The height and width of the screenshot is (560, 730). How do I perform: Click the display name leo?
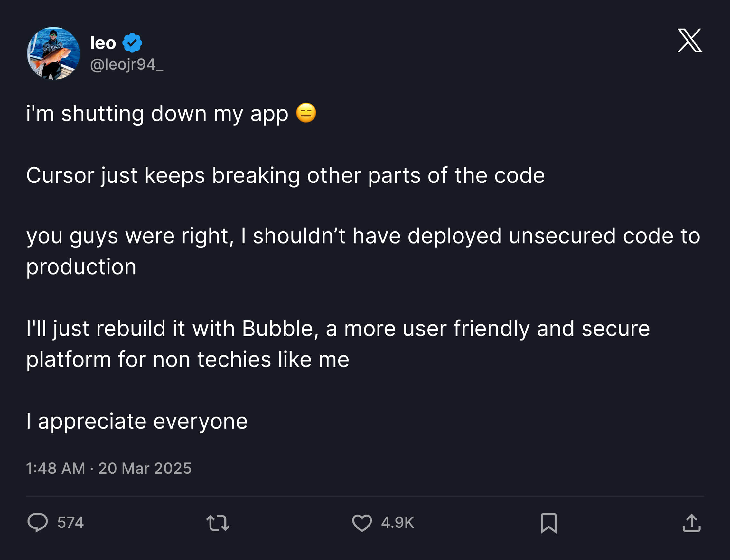[x=103, y=43]
